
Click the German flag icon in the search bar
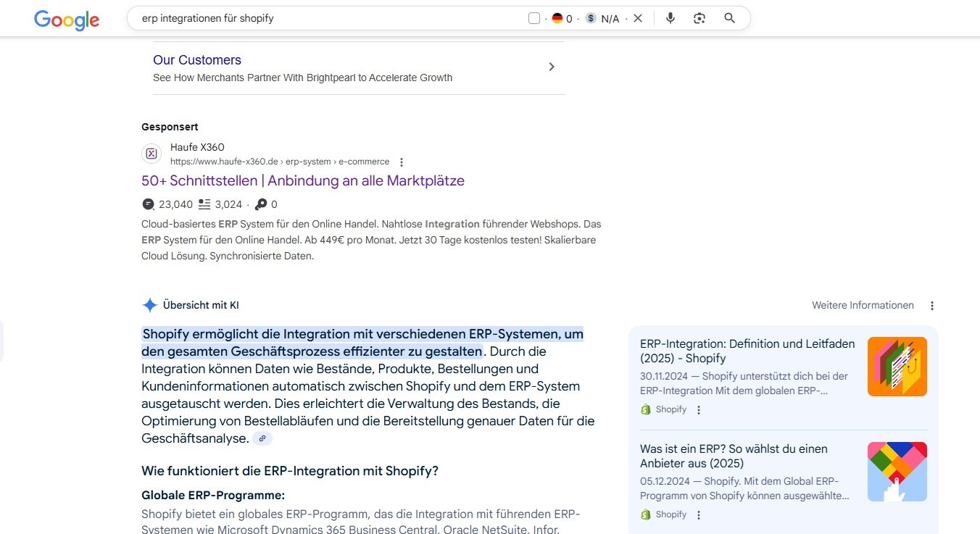pos(557,18)
